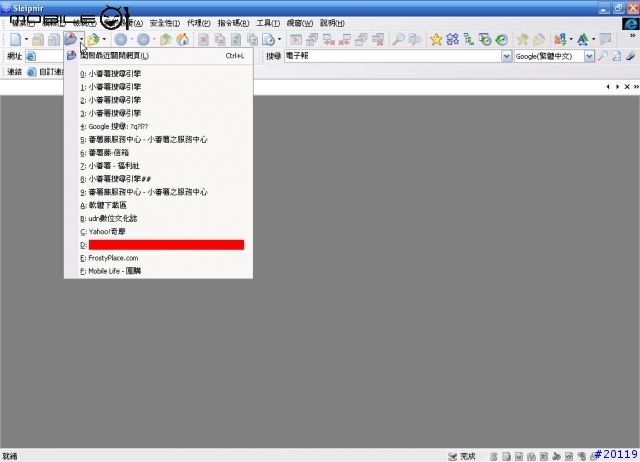The height and width of the screenshot is (462, 640).
Task: Click the 完成 status indicator in status bar
Action: tap(462, 456)
